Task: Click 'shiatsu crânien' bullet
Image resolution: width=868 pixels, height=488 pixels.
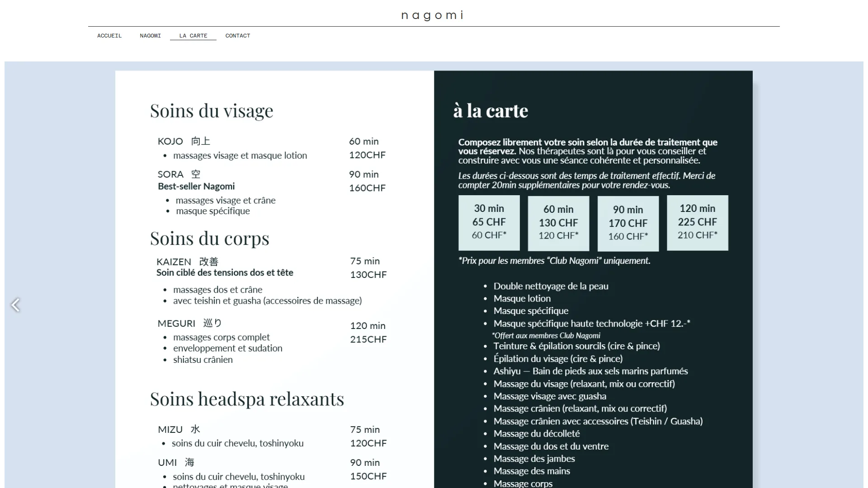Action: pyautogui.click(x=203, y=360)
